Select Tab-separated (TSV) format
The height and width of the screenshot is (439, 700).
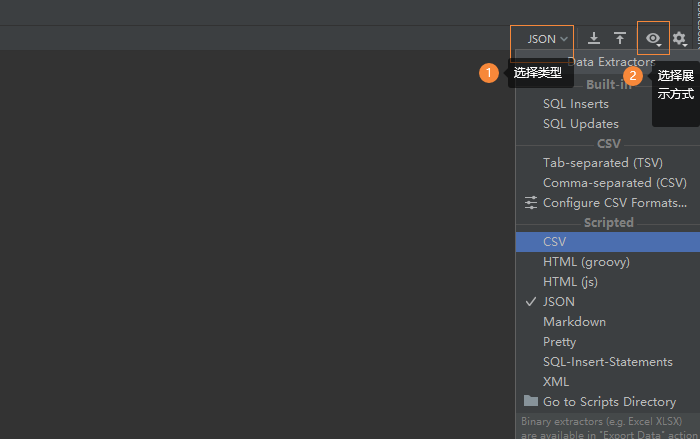coord(602,162)
